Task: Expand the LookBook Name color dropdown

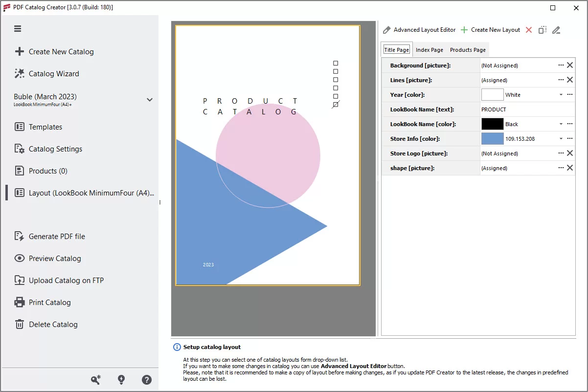Action: pos(561,124)
